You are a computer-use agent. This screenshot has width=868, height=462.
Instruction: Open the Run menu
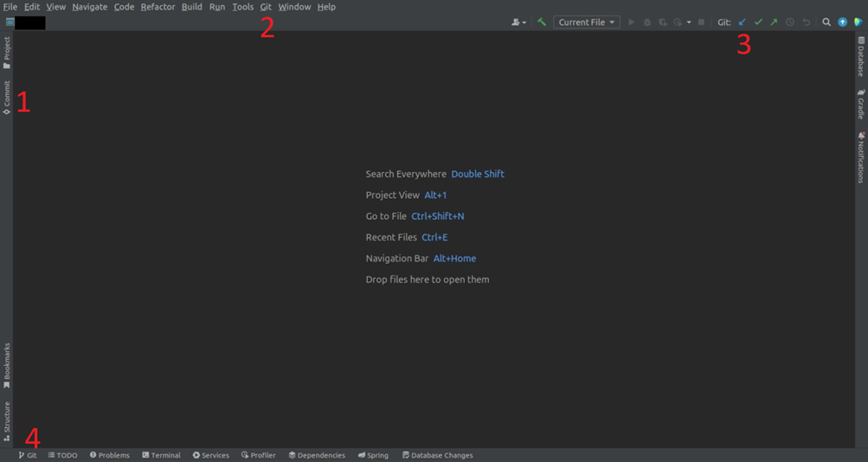(x=217, y=7)
